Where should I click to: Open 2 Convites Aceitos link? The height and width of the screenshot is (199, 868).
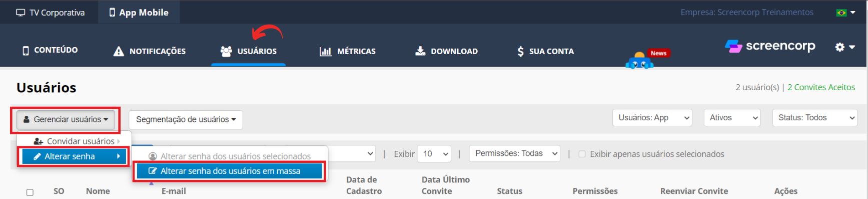pos(821,87)
